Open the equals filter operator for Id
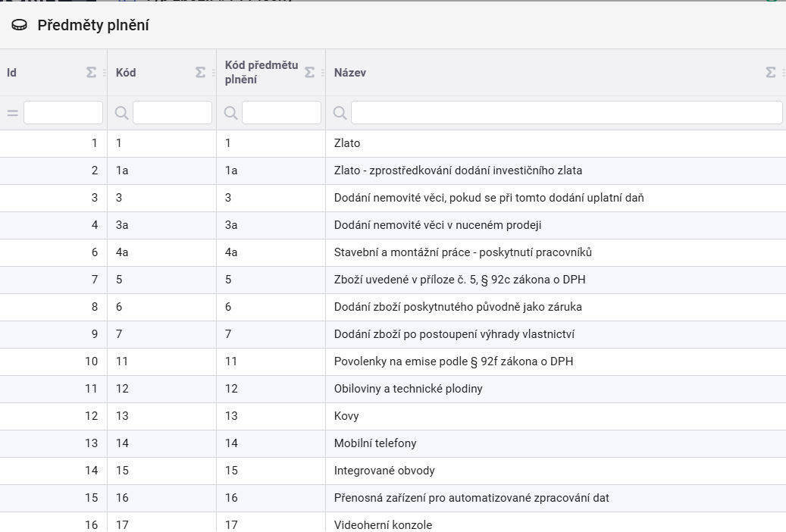 tap(12, 113)
